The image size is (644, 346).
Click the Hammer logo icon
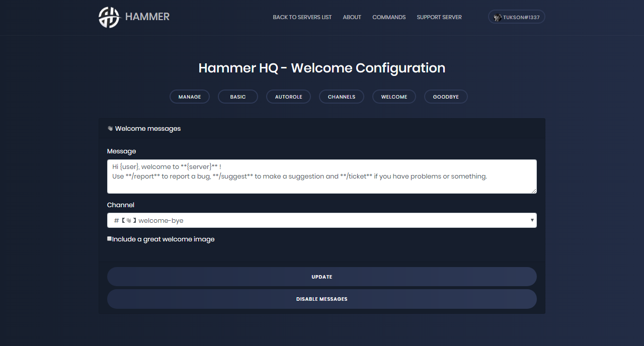[x=109, y=17]
